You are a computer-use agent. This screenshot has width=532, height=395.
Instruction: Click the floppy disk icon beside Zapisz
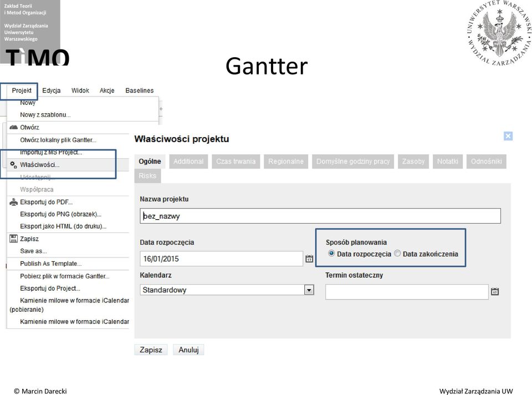[13, 239]
